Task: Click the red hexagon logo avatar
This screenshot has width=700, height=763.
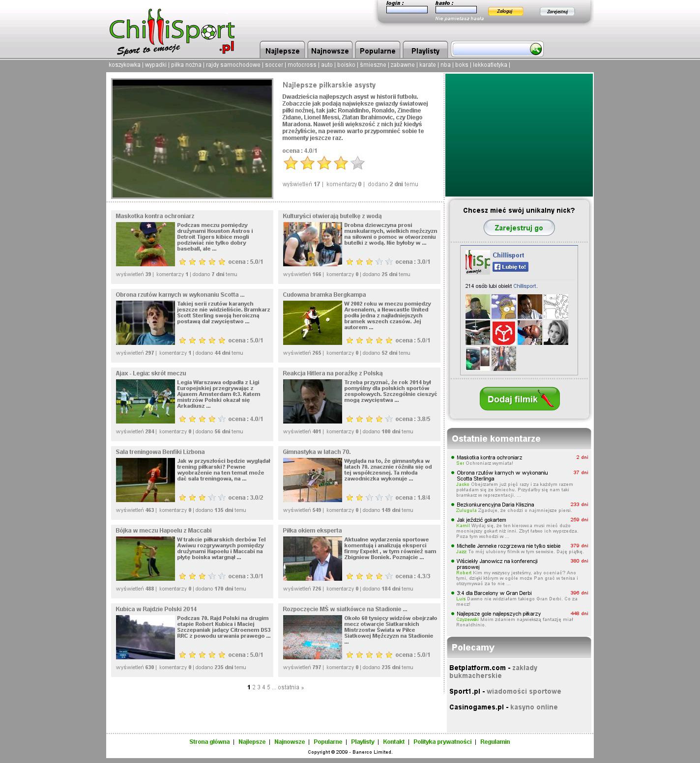Action: (x=503, y=333)
